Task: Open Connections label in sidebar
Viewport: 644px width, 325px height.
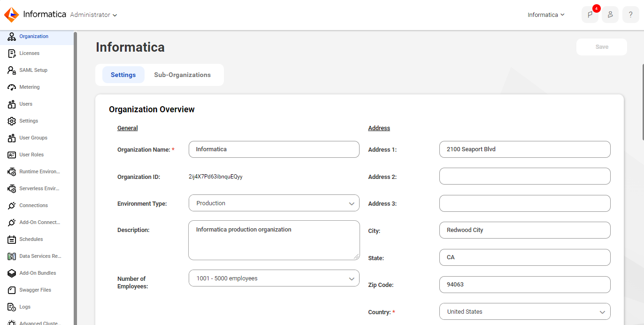Action: coord(33,206)
